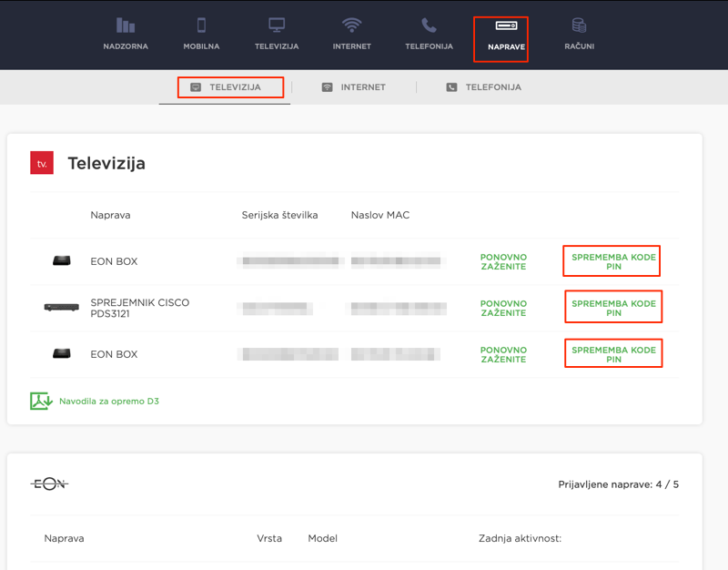
Task: Click the Serijska številka column header
Action: 279,215
